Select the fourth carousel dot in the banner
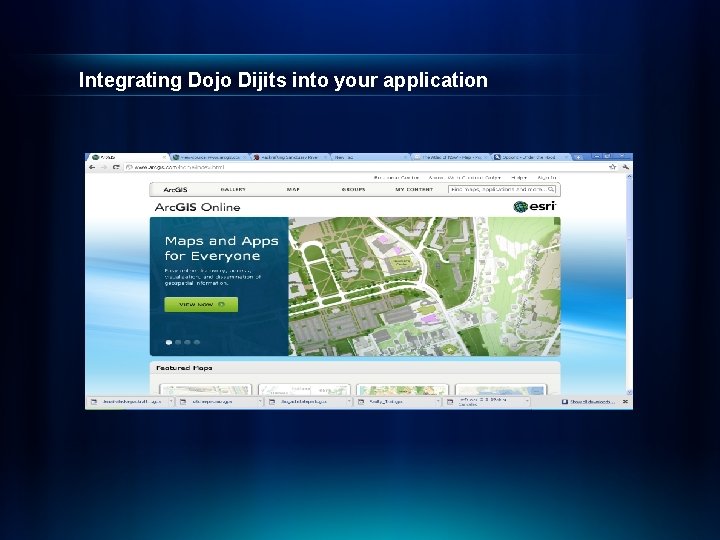Screen dimensions: 720x540 (x=197, y=342)
